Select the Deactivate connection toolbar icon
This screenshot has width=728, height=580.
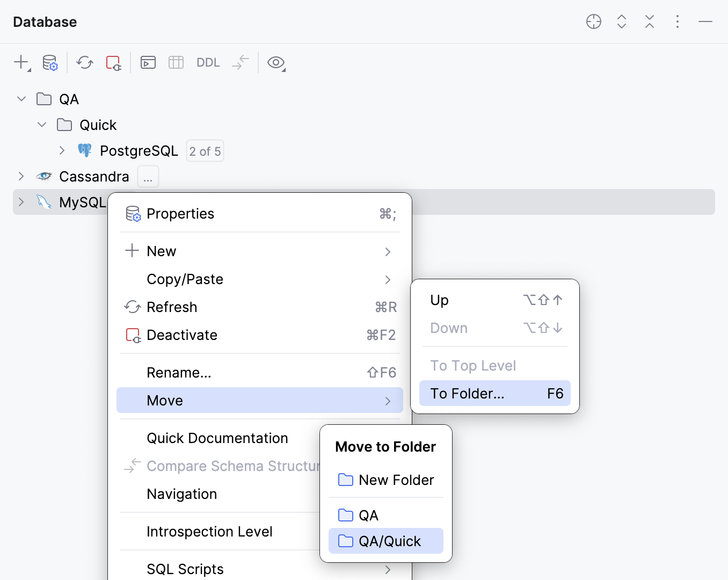click(x=113, y=62)
